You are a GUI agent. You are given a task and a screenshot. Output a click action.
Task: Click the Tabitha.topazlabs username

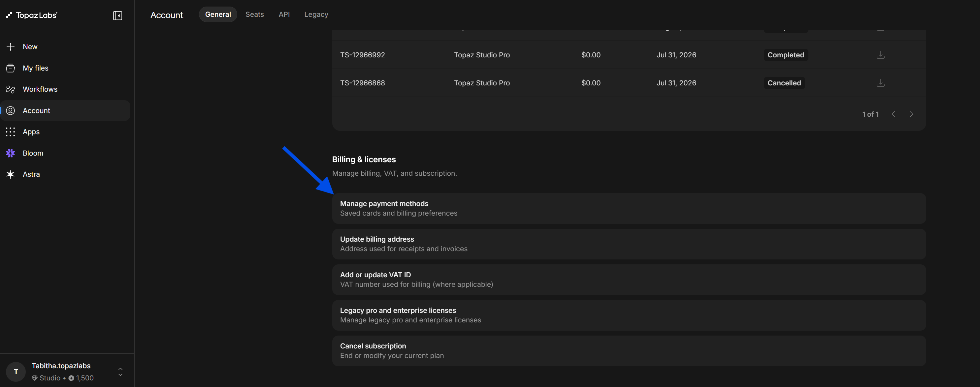click(61, 366)
